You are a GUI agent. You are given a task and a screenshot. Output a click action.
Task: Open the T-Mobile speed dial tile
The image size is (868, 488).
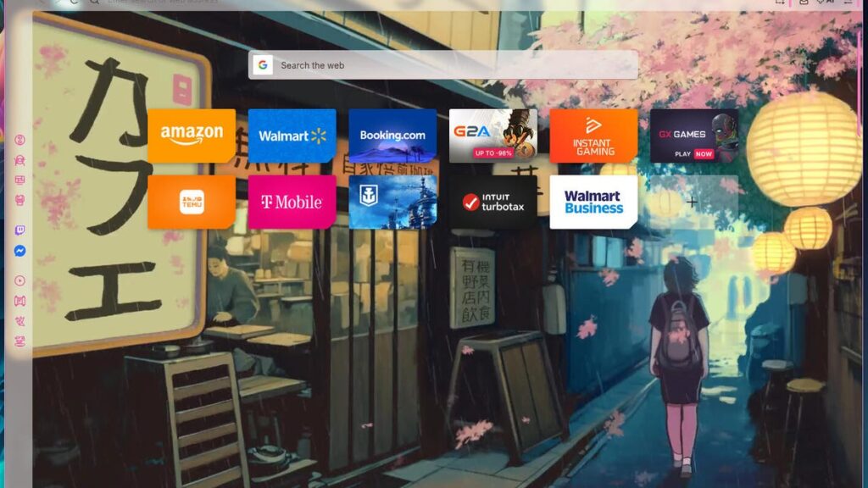coord(292,202)
